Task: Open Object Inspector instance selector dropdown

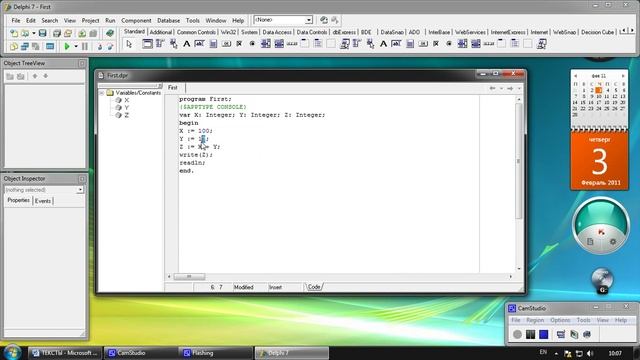Action: (x=80, y=190)
